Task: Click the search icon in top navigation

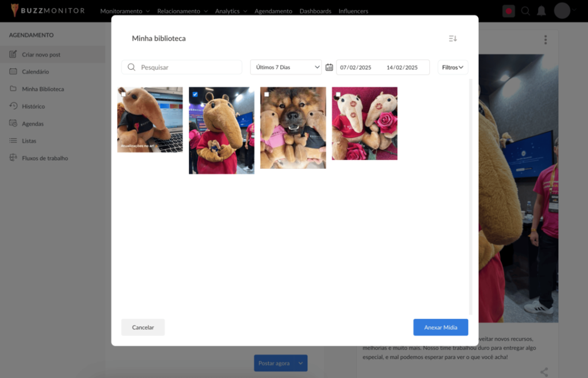Action: point(525,11)
